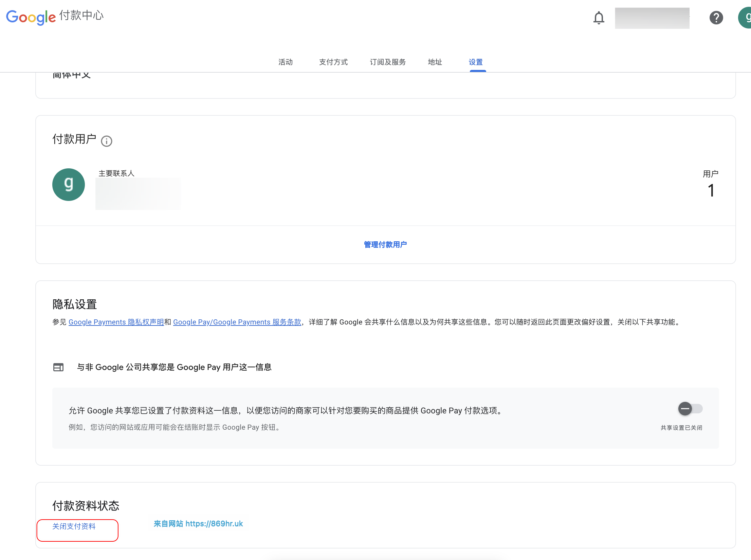This screenshot has height=560, width=751.
Task: Click the card icon beside Google Pay sharing
Action: click(x=58, y=367)
